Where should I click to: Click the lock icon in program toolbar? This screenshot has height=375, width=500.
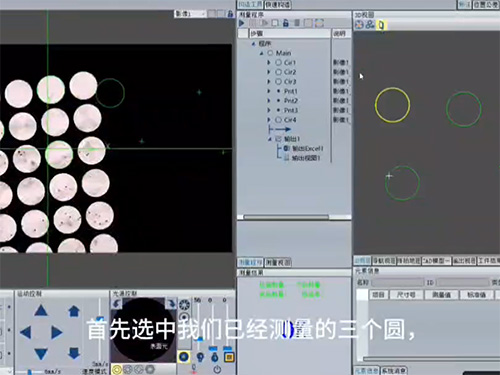click(286, 23)
